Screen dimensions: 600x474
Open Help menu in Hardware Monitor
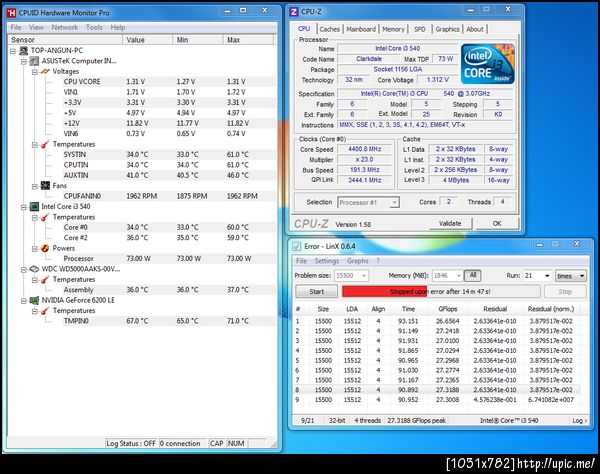pyautogui.click(x=117, y=28)
